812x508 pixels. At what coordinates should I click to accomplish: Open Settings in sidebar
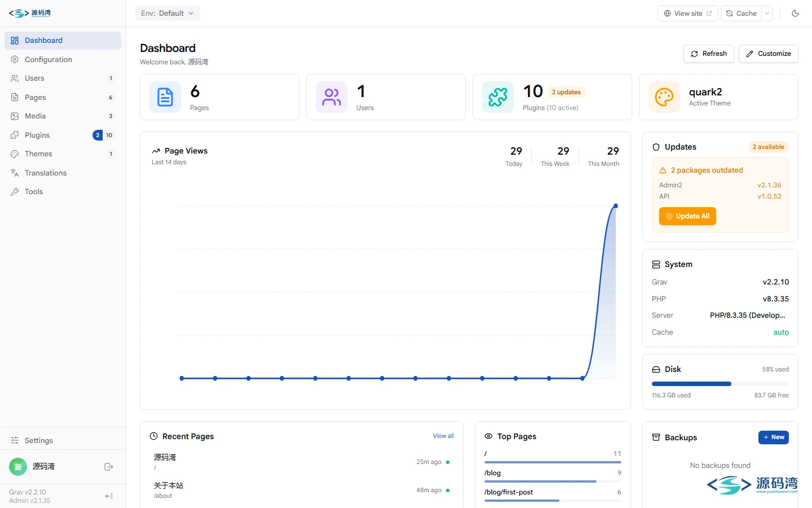63,440
